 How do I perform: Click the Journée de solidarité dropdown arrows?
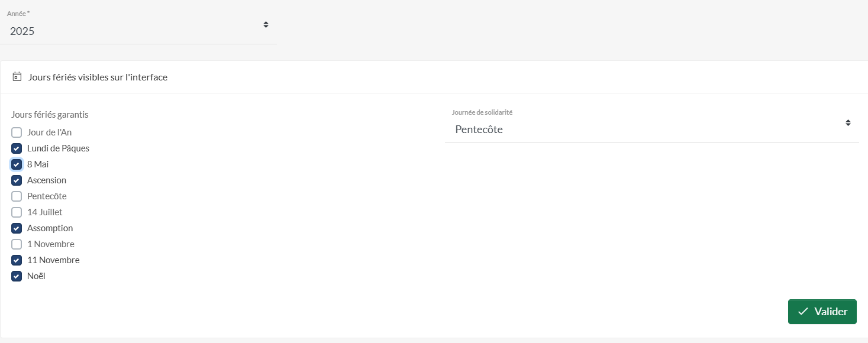click(x=848, y=123)
